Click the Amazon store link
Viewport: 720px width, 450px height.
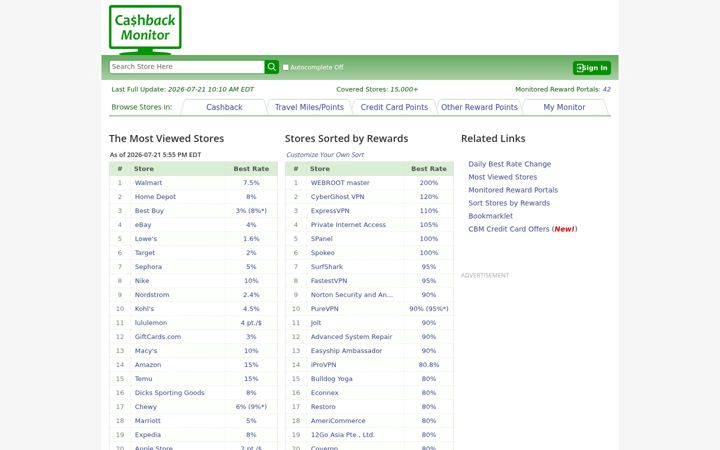[148, 365]
